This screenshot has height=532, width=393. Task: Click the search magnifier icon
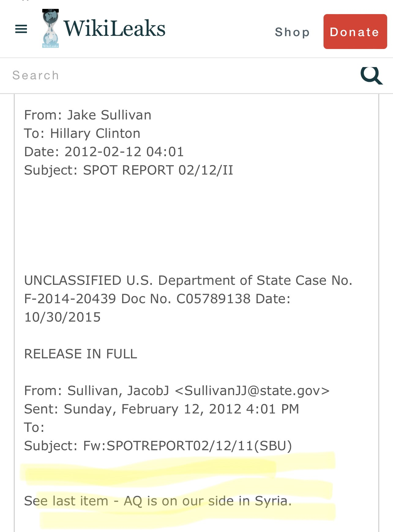371,75
